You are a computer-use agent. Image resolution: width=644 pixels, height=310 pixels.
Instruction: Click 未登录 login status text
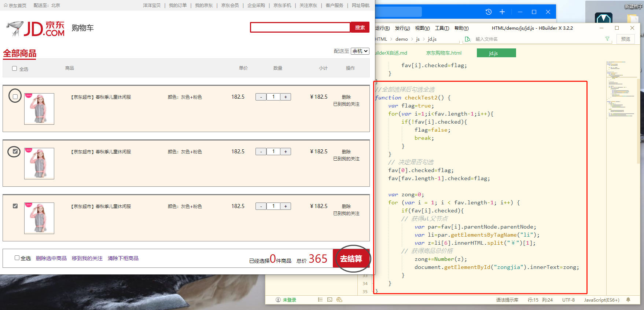point(290,300)
